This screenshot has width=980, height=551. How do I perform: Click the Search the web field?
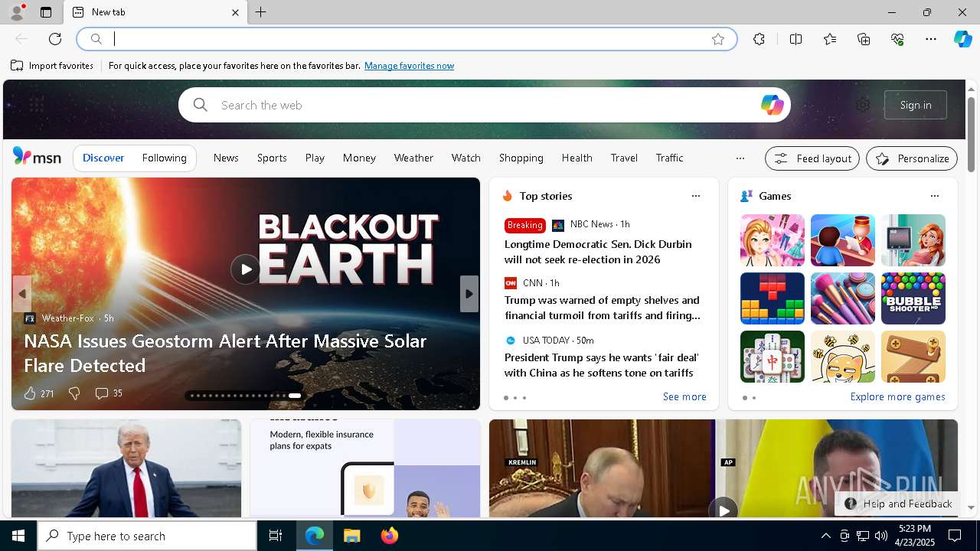click(x=484, y=105)
